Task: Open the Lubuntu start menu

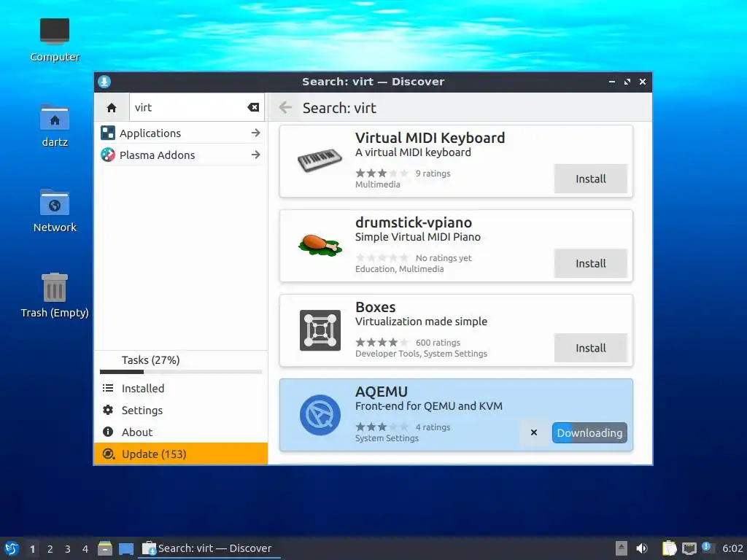Action: (x=11, y=548)
